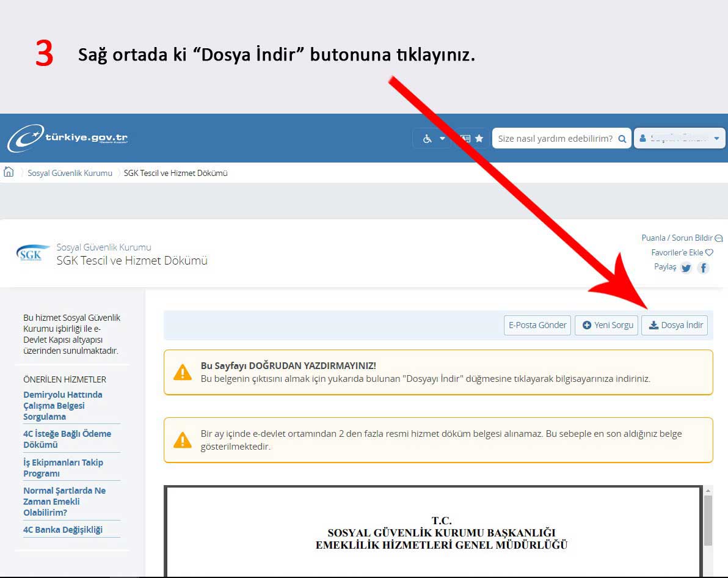Image resolution: width=728 pixels, height=578 pixels.
Task: Click the 'SGK Tescil ve Hizmet Dökümü' page title
Action: click(132, 261)
